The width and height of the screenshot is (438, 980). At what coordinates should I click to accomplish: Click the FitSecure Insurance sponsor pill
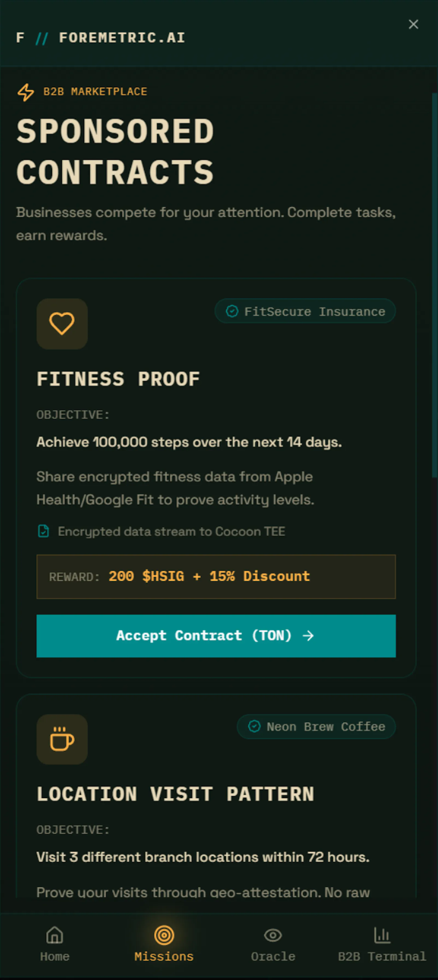[305, 311]
